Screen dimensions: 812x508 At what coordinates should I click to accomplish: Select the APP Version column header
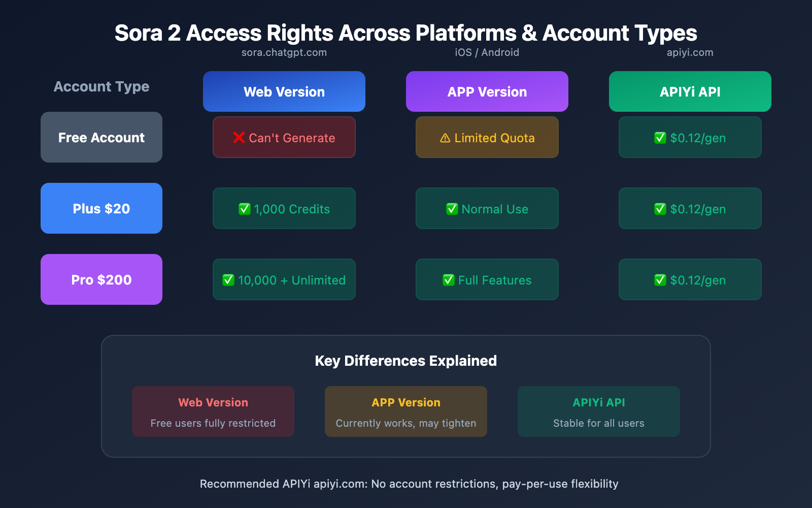487,91
